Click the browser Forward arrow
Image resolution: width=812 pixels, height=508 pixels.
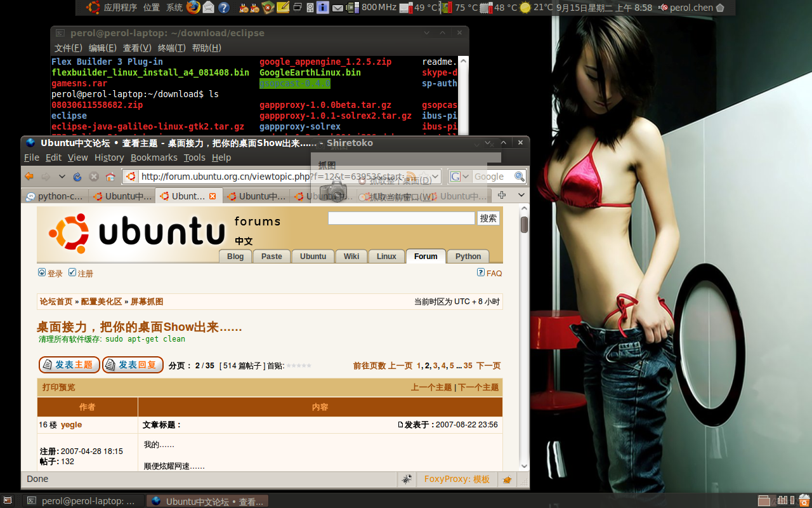46,177
